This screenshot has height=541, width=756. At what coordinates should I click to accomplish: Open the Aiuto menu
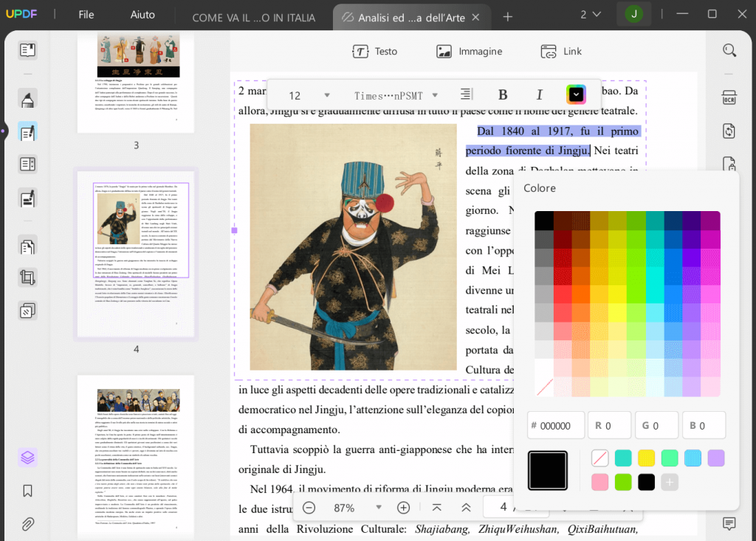click(x=142, y=14)
